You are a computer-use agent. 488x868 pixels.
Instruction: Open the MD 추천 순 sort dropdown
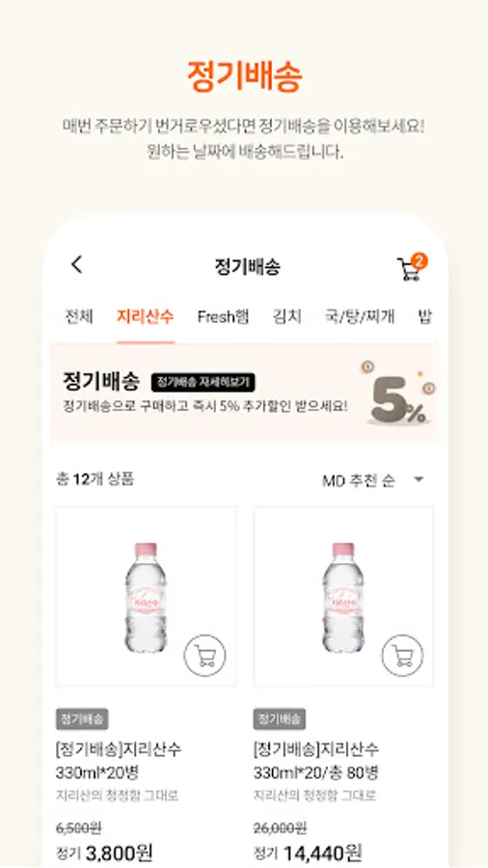click(373, 480)
